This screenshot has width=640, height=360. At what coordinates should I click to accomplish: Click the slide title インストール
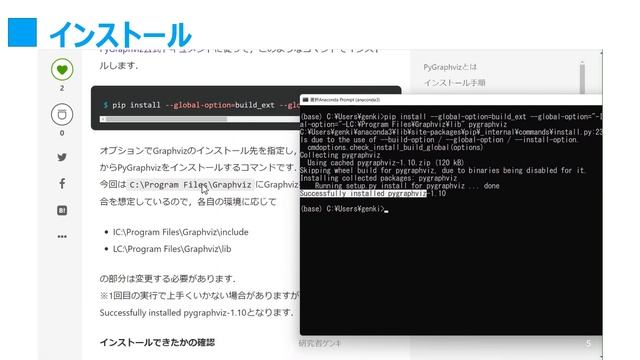[120, 35]
